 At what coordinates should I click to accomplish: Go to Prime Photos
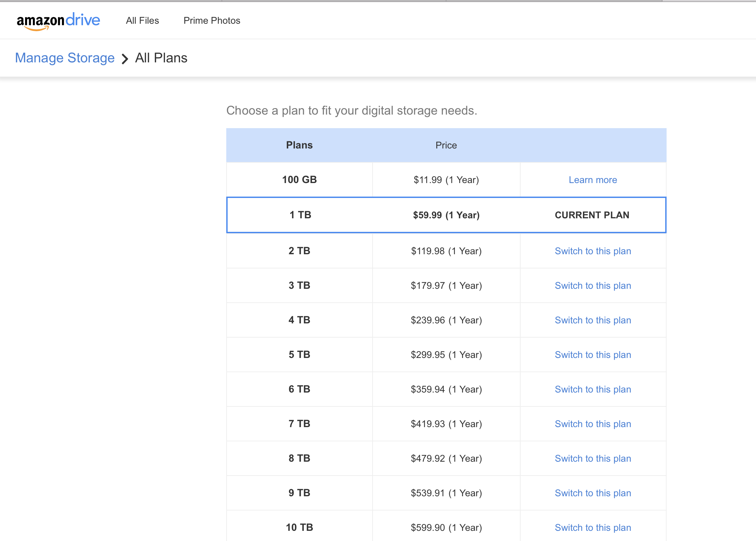coord(212,21)
